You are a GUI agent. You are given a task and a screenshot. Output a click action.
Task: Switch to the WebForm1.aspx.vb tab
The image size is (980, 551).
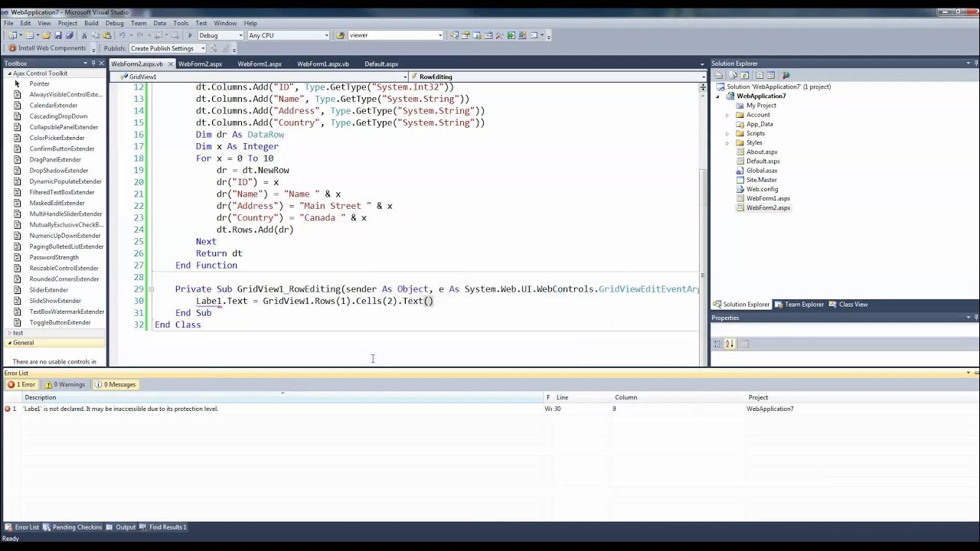(323, 64)
